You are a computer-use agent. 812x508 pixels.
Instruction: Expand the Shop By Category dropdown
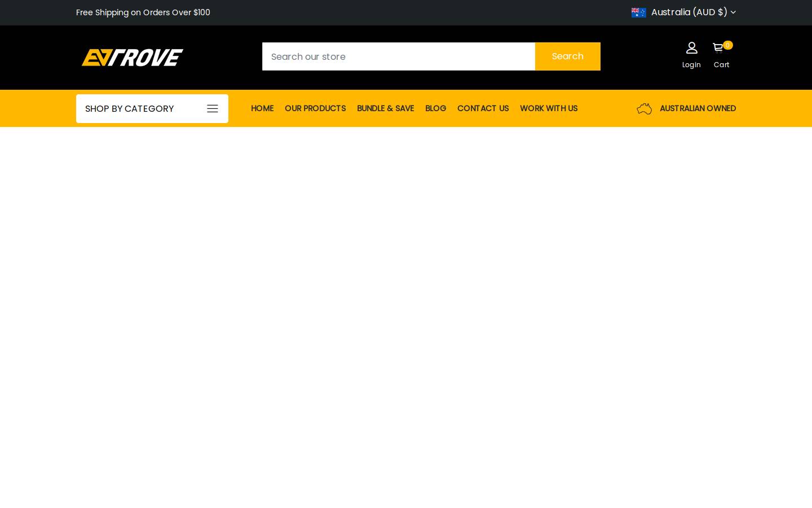(x=152, y=108)
